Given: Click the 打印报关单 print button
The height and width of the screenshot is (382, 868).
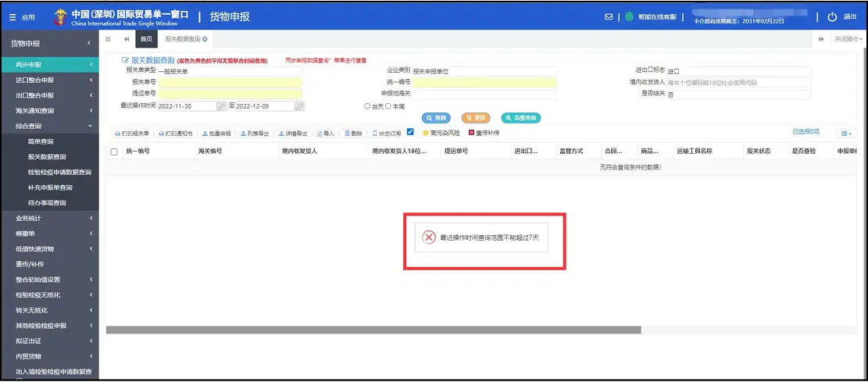Looking at the screenshot, I should coord(132,134).
